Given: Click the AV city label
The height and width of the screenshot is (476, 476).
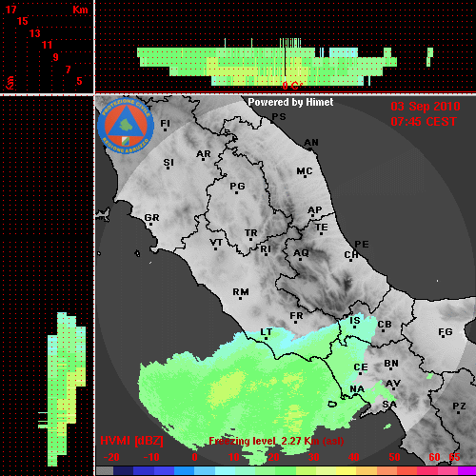Looking at the screenshot, I should [393, 384].
